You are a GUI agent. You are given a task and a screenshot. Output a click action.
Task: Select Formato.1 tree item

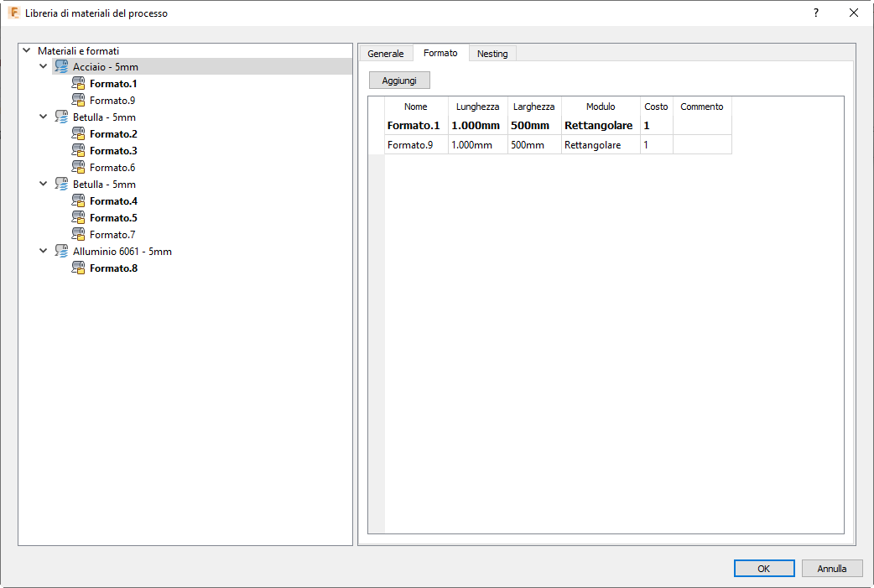click(113, 84)
